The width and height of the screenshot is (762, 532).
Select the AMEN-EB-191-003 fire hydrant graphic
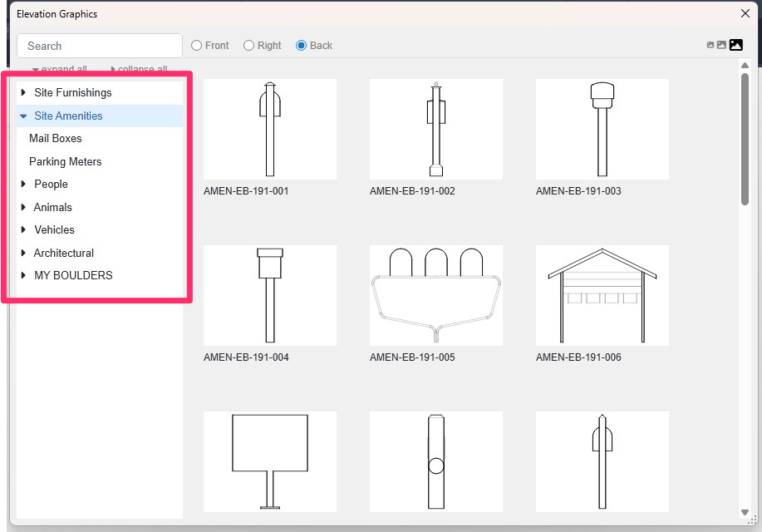coord(602,129)
